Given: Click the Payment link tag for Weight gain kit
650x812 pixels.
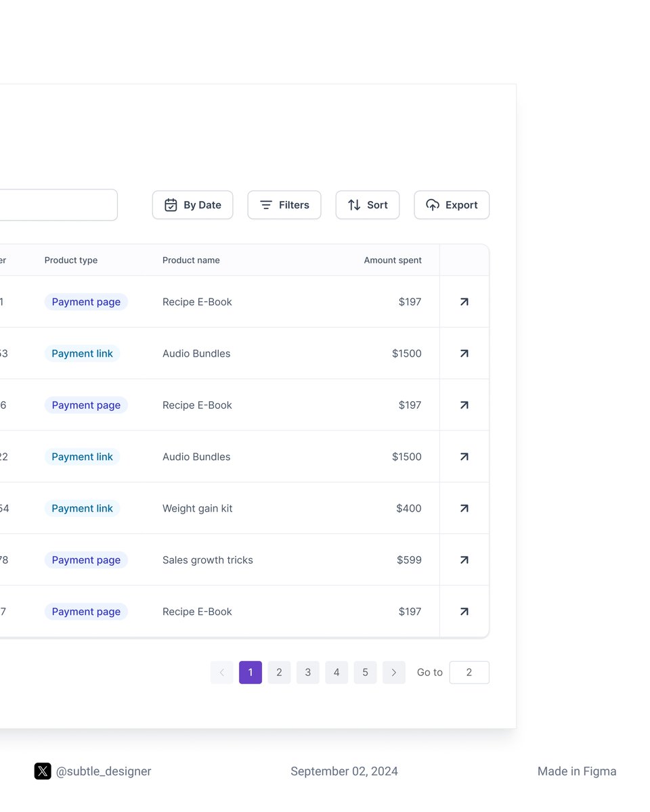Looking at the screenshot, I should click(x=83, y=508).
